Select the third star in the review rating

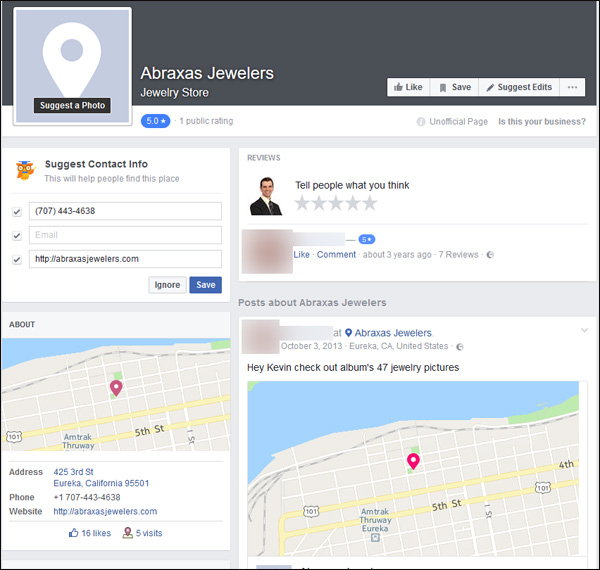tap(336, 203)
